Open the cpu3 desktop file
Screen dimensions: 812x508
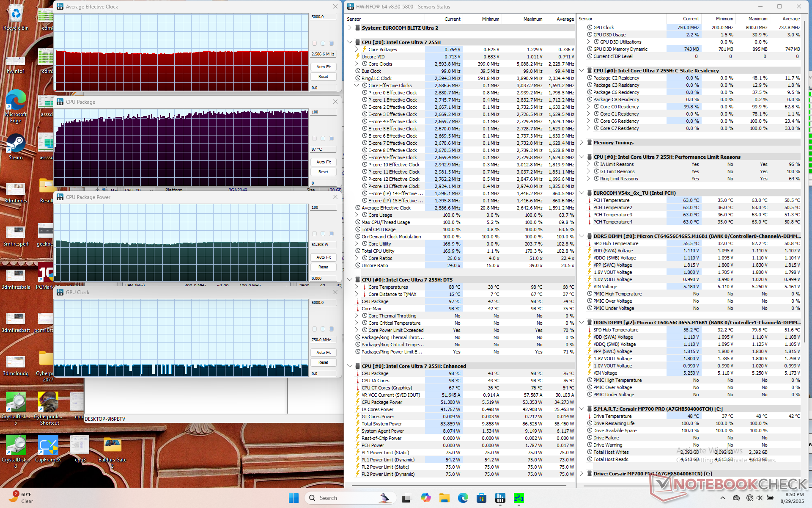tap(80, 449)
